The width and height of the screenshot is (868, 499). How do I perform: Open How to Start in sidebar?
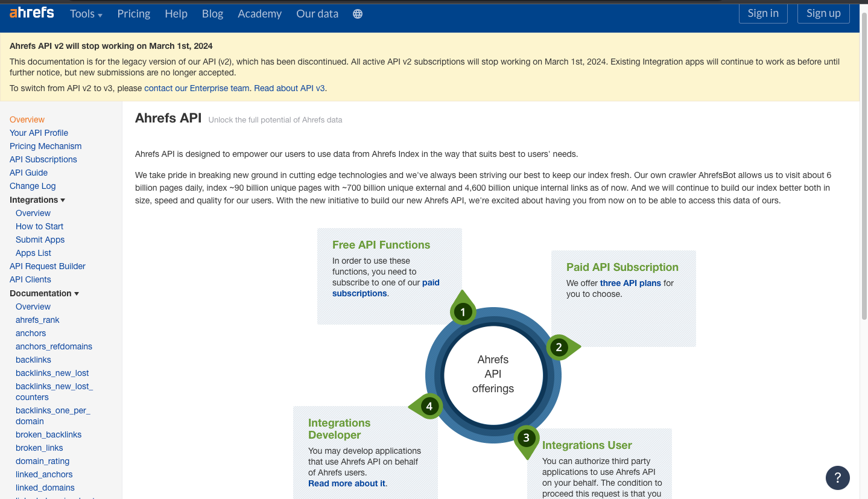click(39, 226)
